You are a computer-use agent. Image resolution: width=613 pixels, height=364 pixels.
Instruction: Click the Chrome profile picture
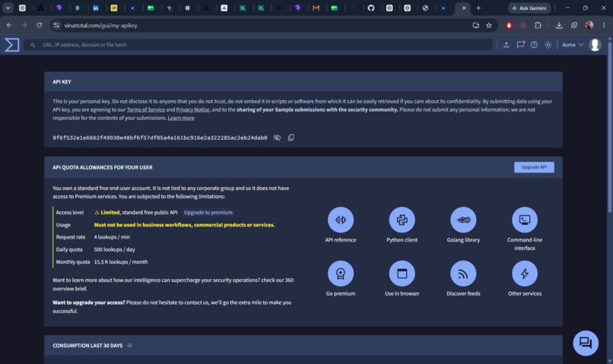click(x=589, y=25)
